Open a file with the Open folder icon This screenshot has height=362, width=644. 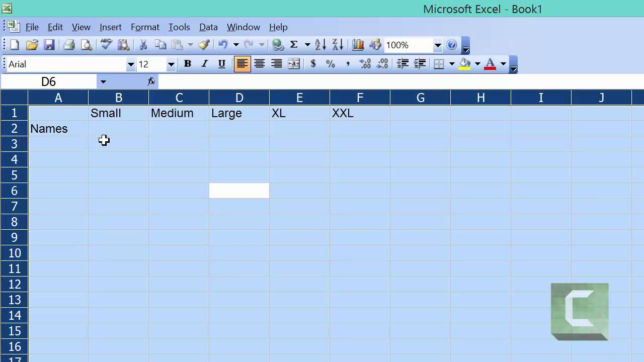(32, 45)
